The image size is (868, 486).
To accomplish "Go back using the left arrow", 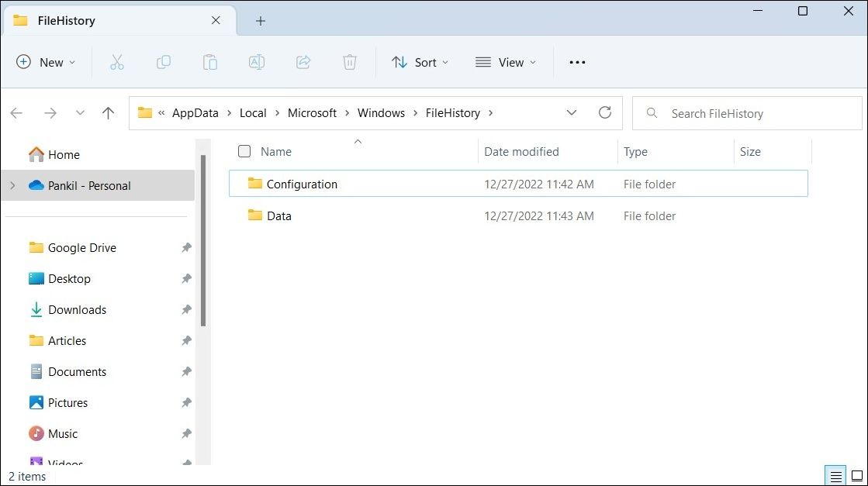I will pos(16,113).
